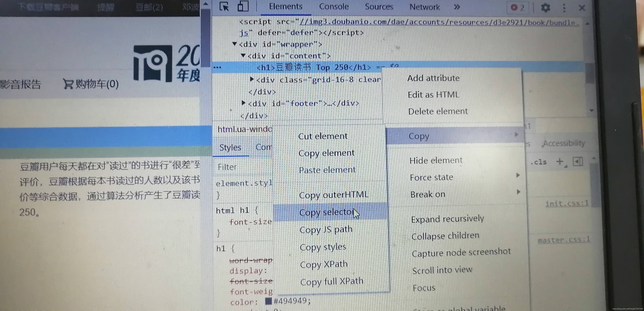The image size is (644, 311).
Task: Choose Delete element
Action: click(438, 111)
